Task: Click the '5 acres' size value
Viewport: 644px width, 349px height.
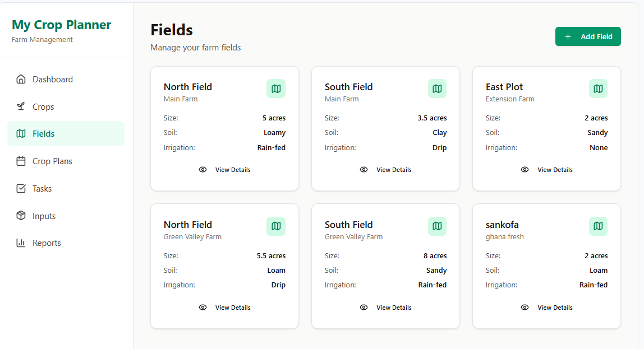Action: click(274, 118)
